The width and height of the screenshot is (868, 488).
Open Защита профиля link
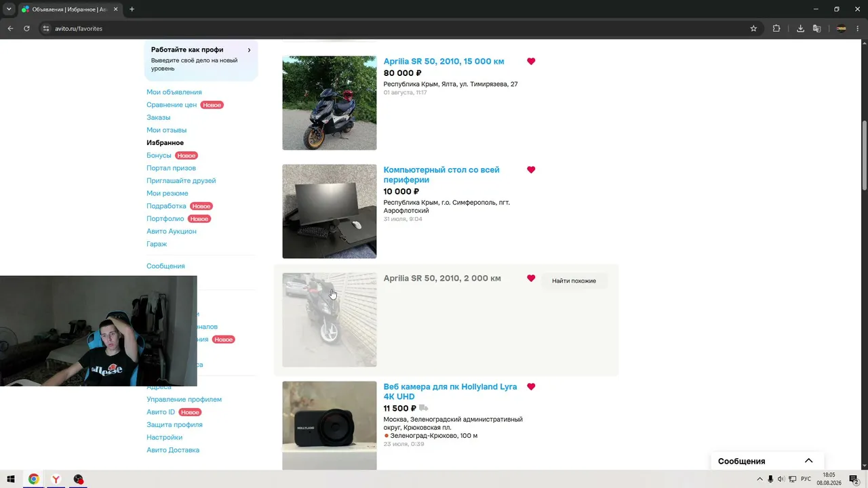[174, 425]
